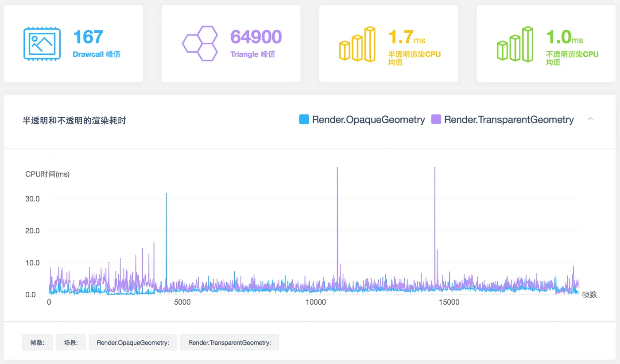Toggle the Render.OpaqueGeometry legend series

362,119
